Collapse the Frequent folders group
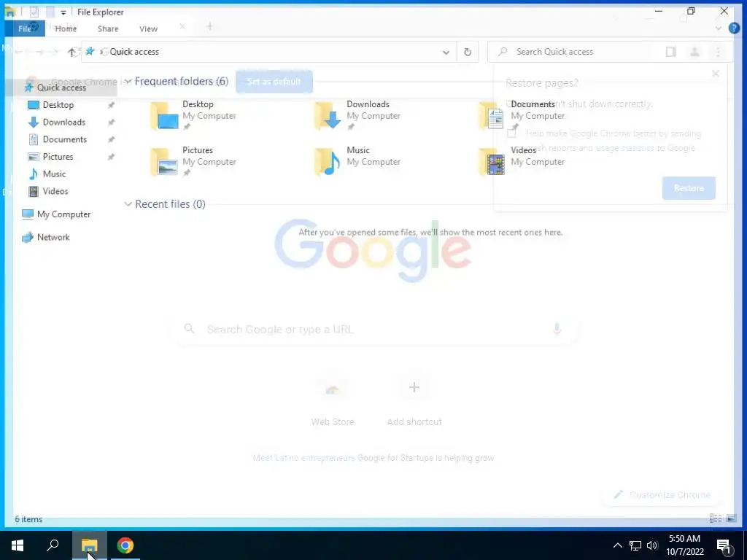 pyautogui.click(x=128, y=82)
